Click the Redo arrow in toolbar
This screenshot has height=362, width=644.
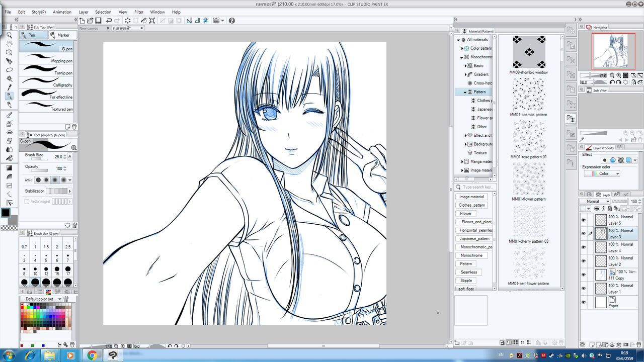[x=117, y=21]
